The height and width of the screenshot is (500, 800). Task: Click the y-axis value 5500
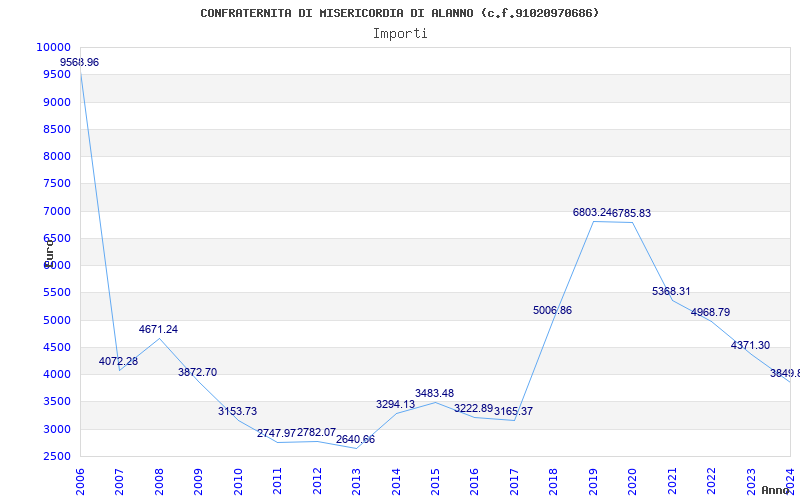point(57,293)
